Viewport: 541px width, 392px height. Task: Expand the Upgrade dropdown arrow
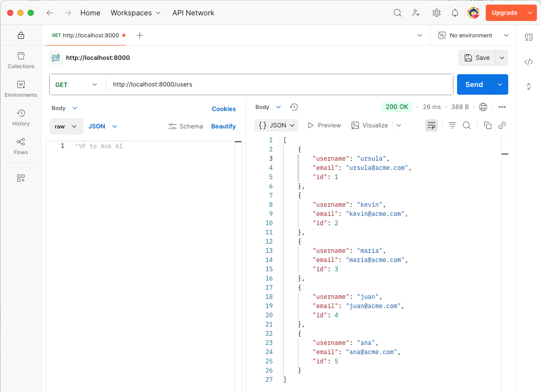tap(530, 13)
